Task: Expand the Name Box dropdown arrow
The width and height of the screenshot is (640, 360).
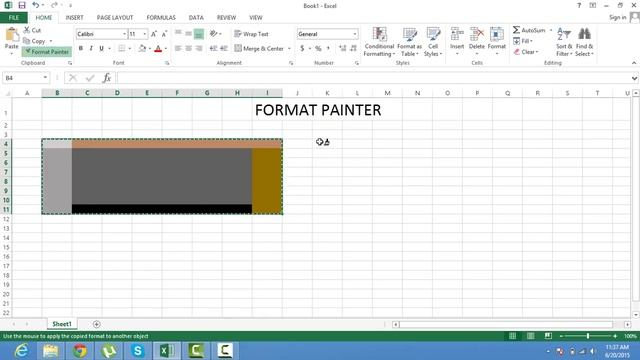Action: pyautogui.click(x=45, y=78)
